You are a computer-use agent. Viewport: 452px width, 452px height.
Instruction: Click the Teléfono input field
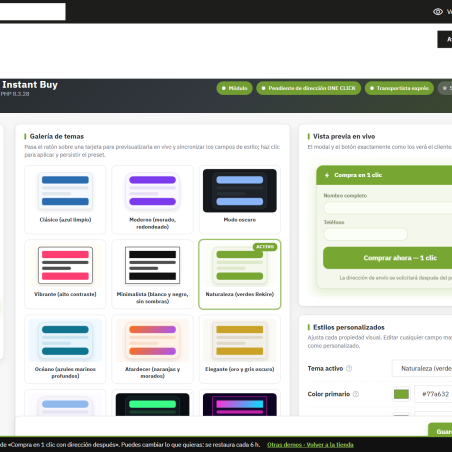(365, 234)
